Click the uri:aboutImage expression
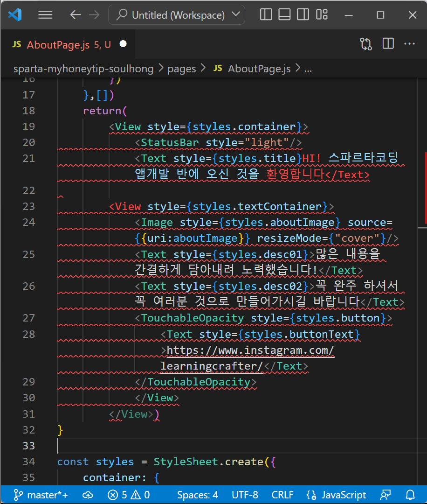The height and width of the screenshot is (504, 427). click(x=193, y=238)
